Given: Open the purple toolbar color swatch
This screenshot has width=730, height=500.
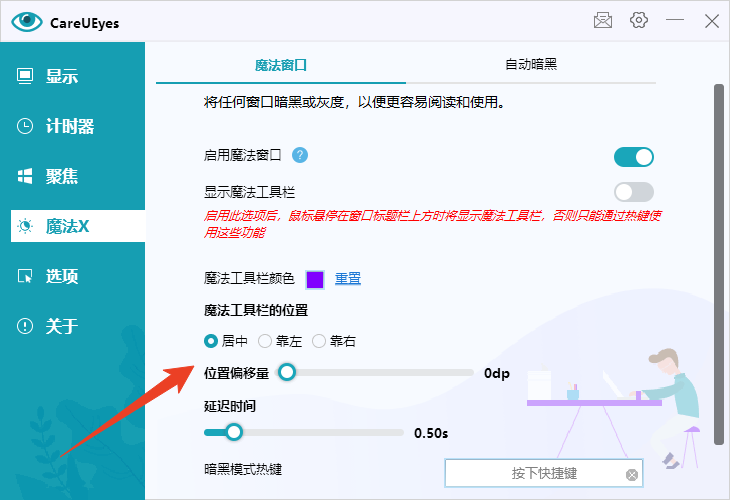Looking at the screenshot, I should (x=315, y=279).
